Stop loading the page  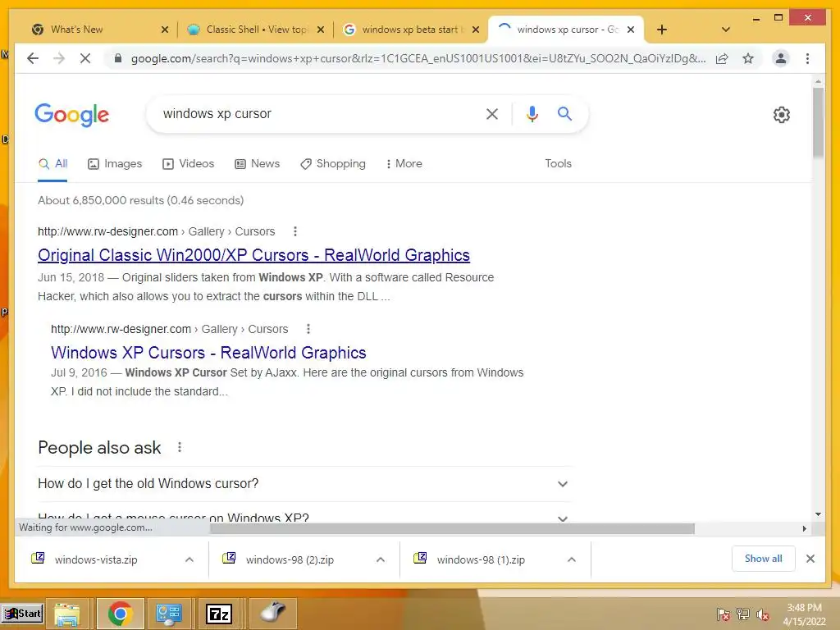(85, 58)
